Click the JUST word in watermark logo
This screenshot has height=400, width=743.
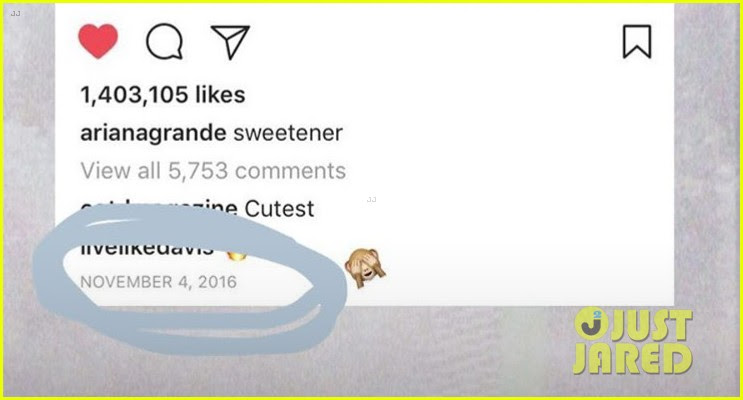[x=652, y=325]
